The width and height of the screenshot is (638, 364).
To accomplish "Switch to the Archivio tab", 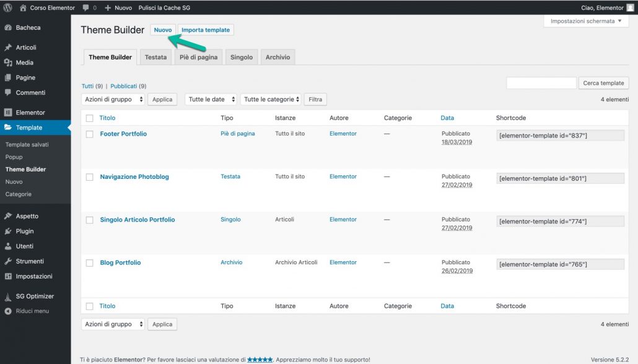I will tap(278, 58).
